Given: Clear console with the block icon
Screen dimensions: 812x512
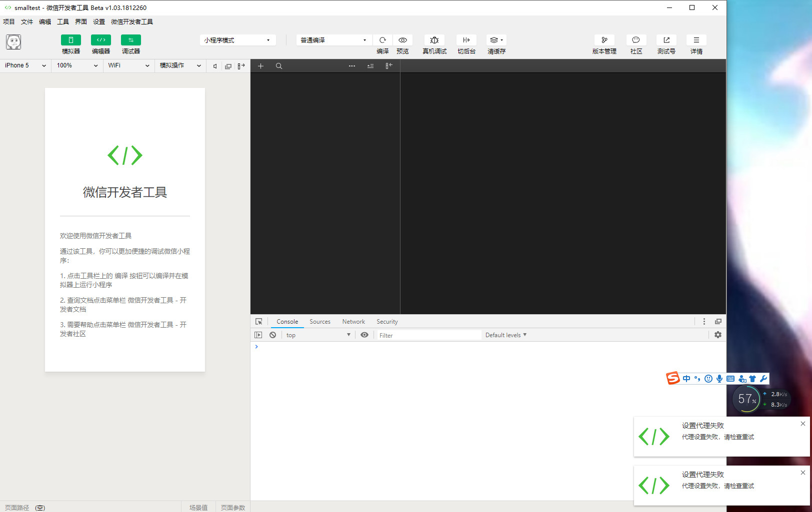Looking at the screenshot, I should (272, 335).
